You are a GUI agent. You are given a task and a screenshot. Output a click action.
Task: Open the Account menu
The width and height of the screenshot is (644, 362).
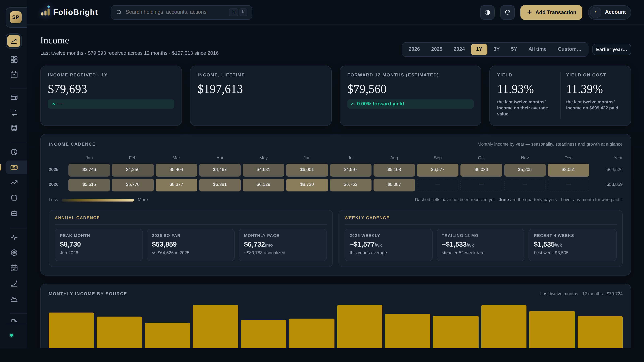(609, 12)
